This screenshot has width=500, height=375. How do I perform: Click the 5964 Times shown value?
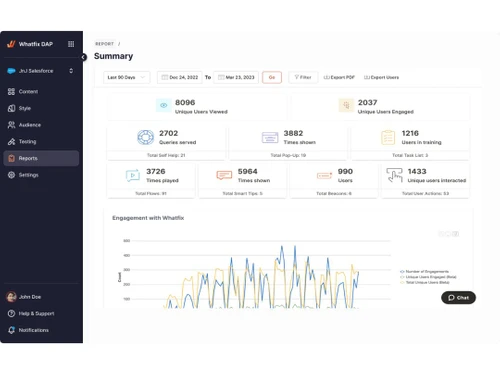(247, 171)
